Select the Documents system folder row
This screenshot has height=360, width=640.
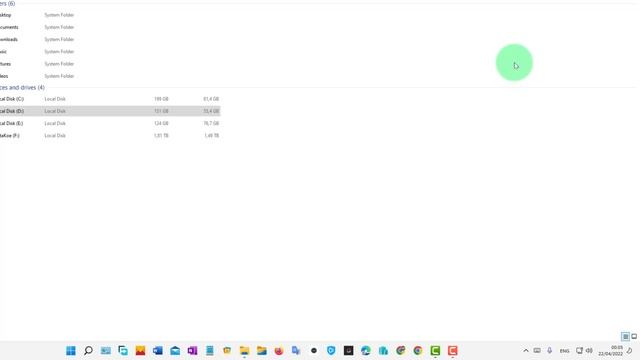pyautogui.click(x=110, y=27)
